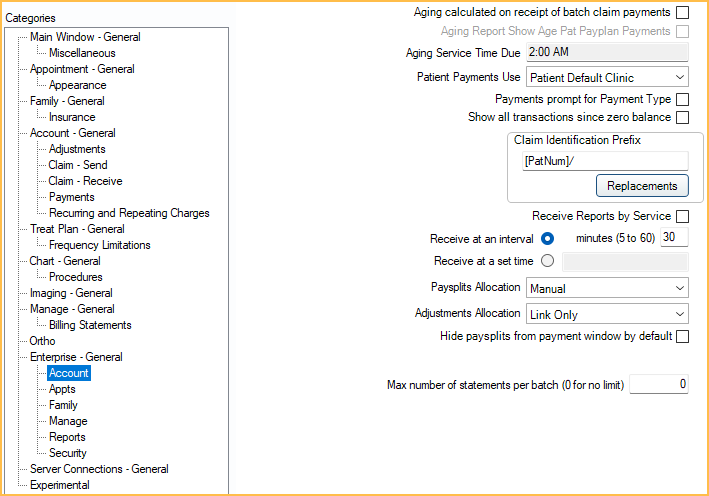709x496 pixels.
Task: Go to Frequency Limitations category
Action: 100,245
